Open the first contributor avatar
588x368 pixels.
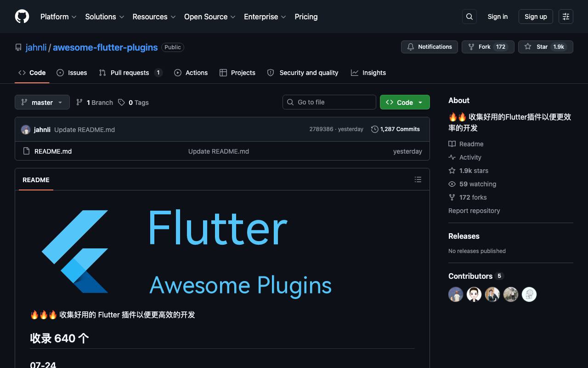(456, 294)
